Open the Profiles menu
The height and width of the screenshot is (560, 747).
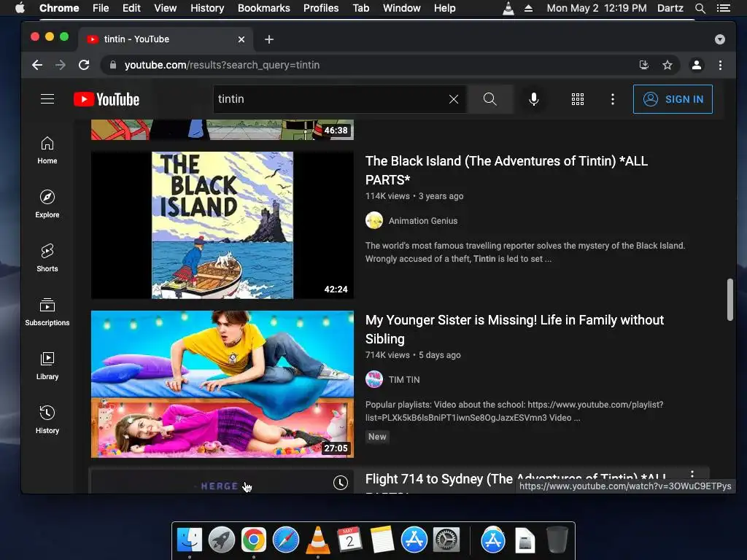coord(321,8)
